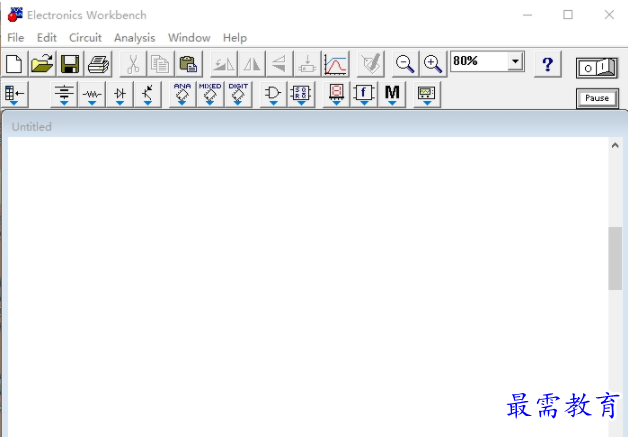Close the Electronics Workbench window
This screenshot has height=437, width=628.
tap(609, 15)
